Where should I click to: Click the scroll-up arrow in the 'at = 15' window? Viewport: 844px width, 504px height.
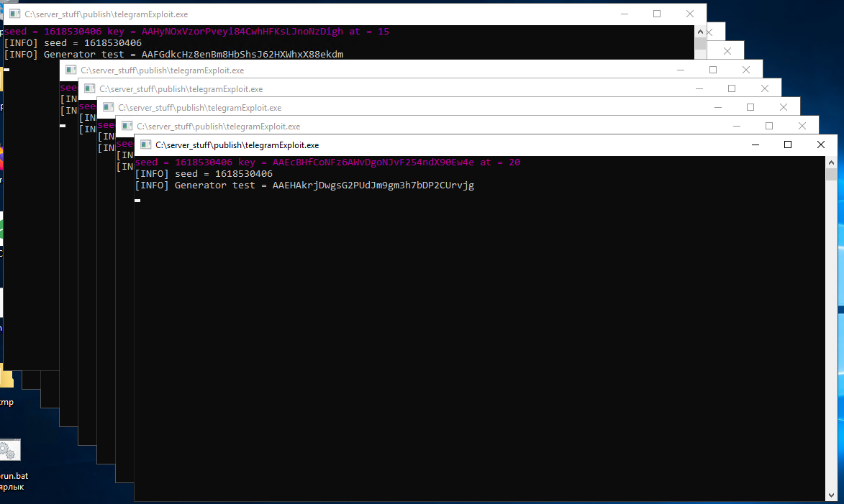pyautogui.click(x=700, y=31)
